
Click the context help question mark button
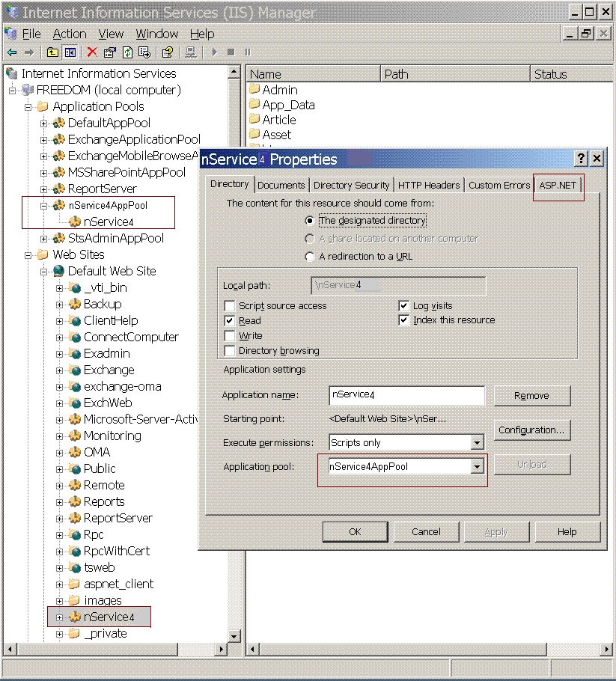pos(581,159)
